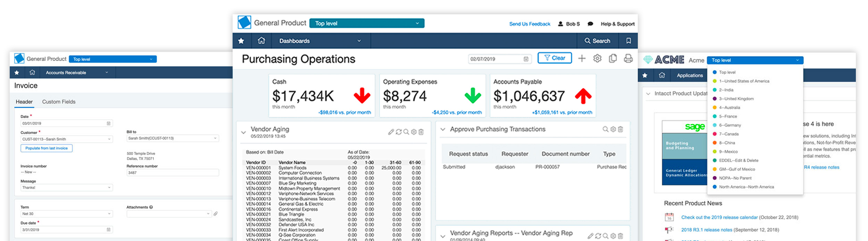Screen dimensions: 868x241
Task: Edit the Vendor Aging component with pencil
Action: (391, 132)
